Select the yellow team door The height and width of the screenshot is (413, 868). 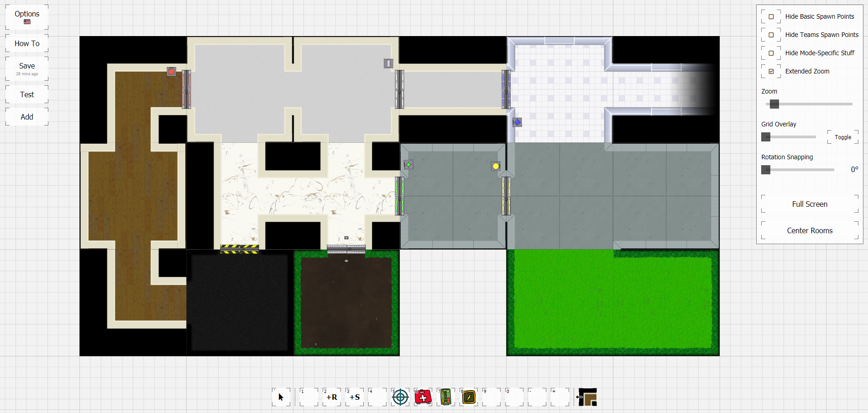pyautogui.click(x=506, y=196)
